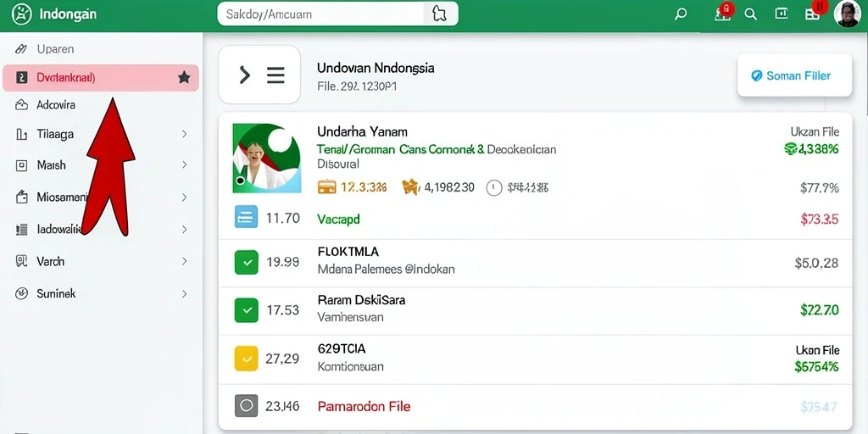Toggle the green checkbox beside FLOKTMLA

(247, 263)
